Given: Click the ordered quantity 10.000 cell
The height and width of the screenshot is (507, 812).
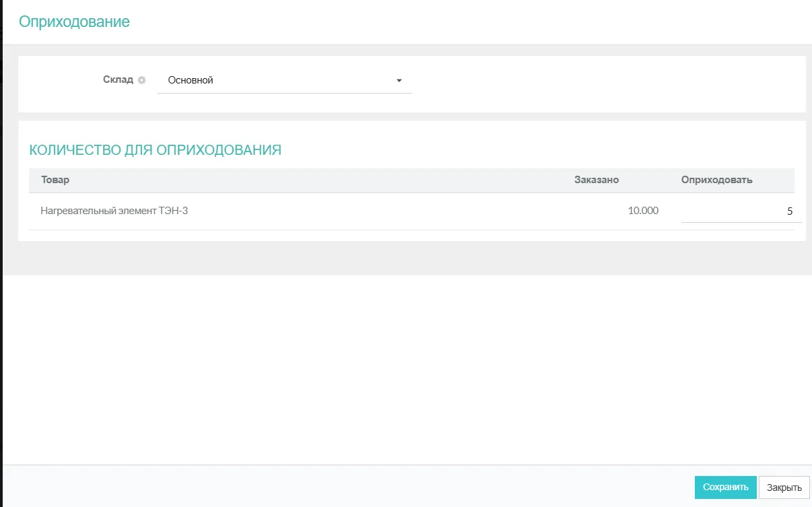Looking at the screenshot, I should pos(642,211).
